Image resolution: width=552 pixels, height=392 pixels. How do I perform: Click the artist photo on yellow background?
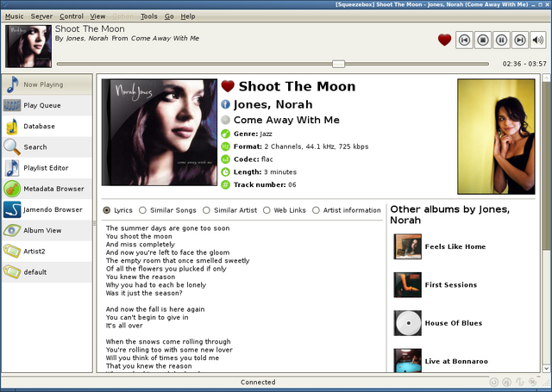pyautogui.click(x=496, y=136)
